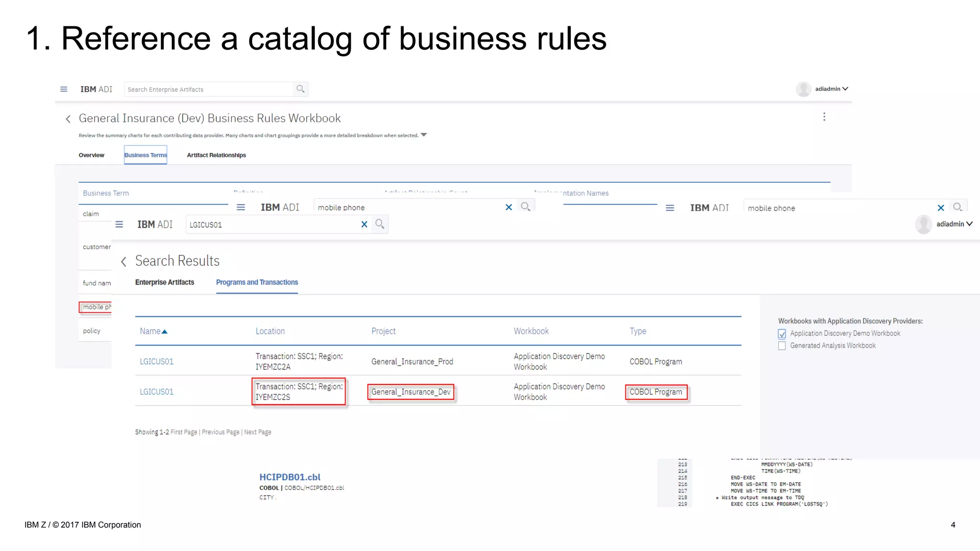Click First Page pagination link

[184, 432]
